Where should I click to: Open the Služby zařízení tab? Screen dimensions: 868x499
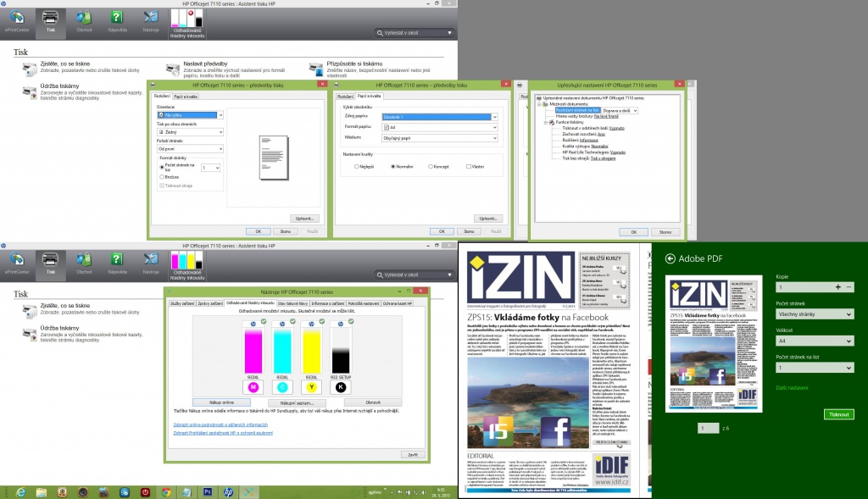coord(182,303)
